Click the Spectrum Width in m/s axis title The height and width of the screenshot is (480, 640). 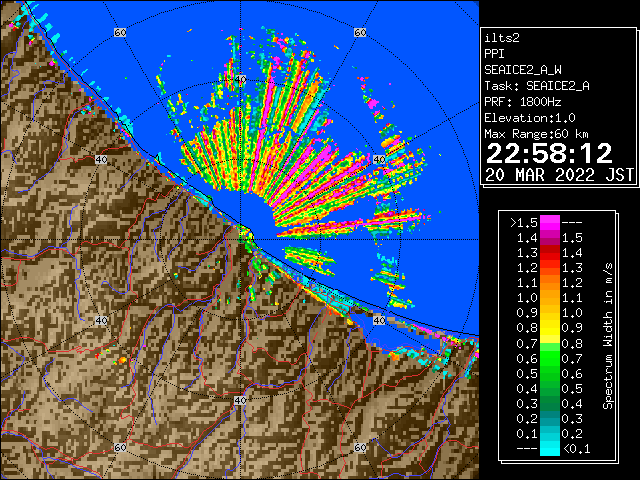click(608, 336)
